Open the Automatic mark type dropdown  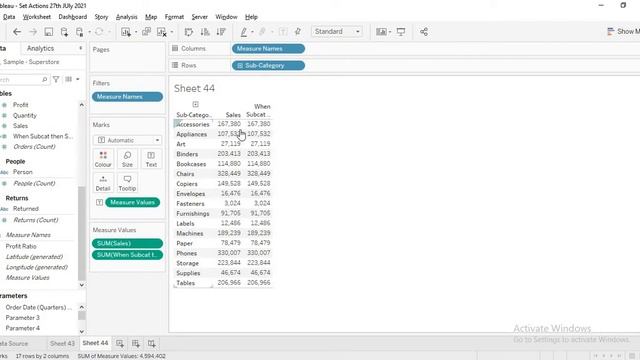pos(127,140)
